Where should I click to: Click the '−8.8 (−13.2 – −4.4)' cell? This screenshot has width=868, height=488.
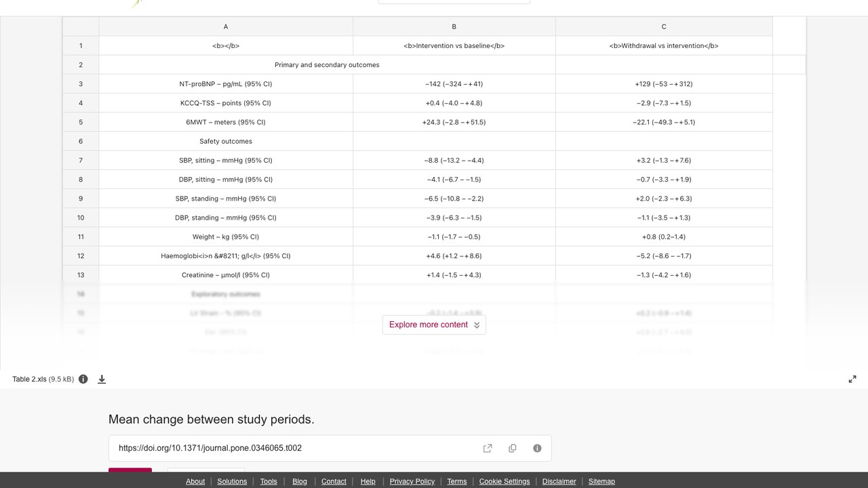coord(454,161)
